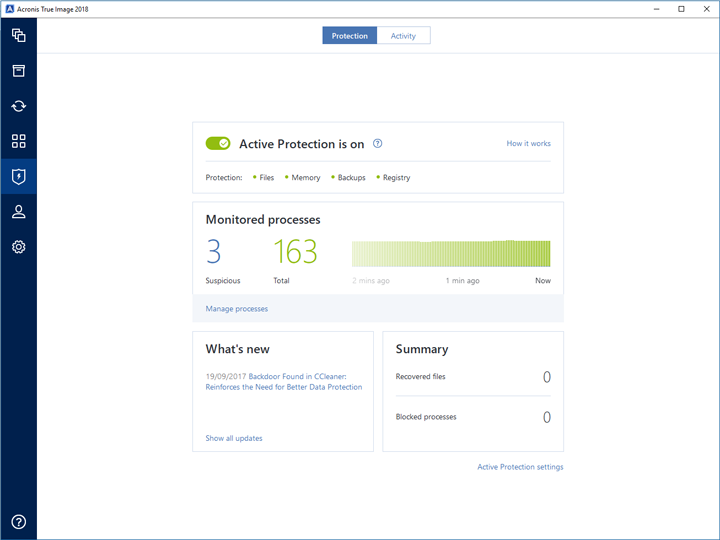Click the Manage processes link
Image resolution: width=720 pixels, height=540 pixels.
pos(237,309)
